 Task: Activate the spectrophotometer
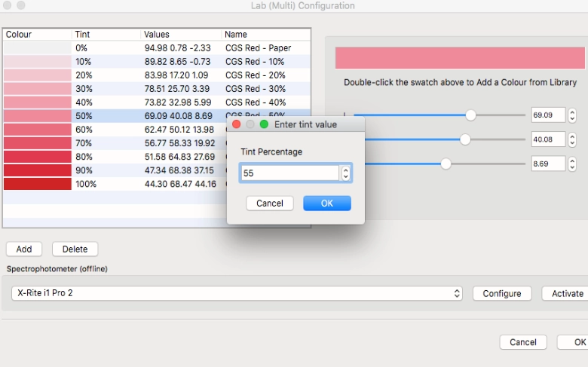coord(567,293)
